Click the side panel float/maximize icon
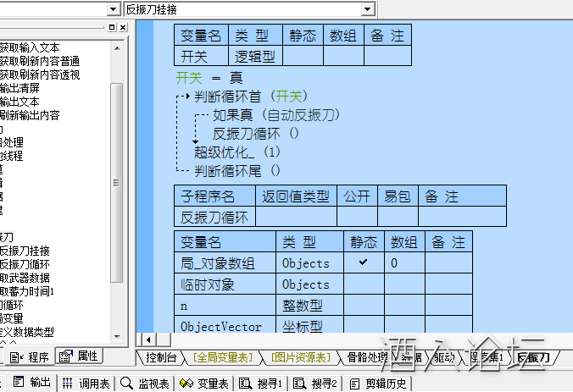Image resolution: width=573 pixels, height=392 pixels. [x=112, y=27]
